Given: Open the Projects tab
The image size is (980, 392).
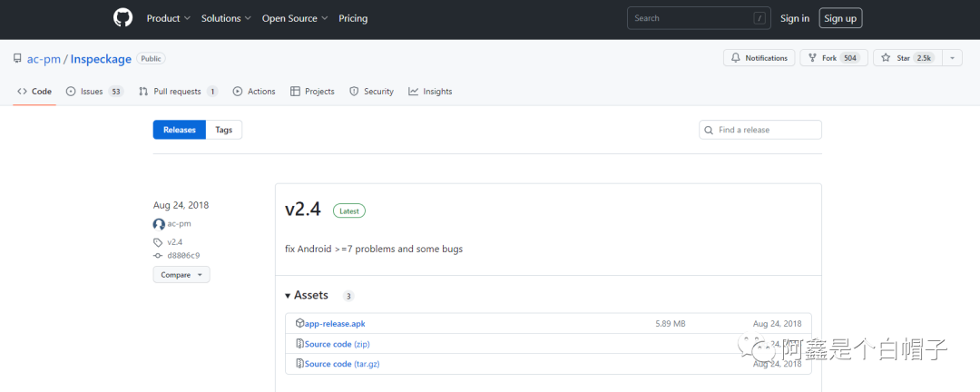Looking at the screenshot, I should [x=312, y=92].
